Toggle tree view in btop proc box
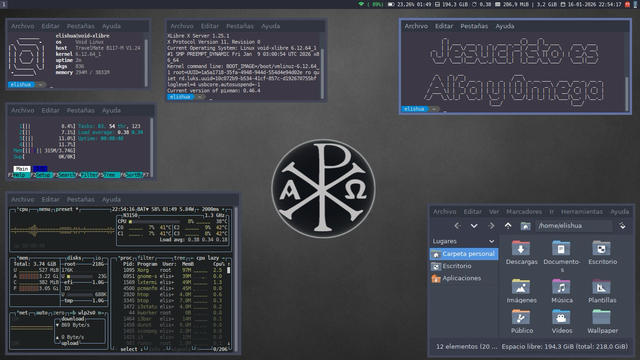The height and width of the screenshot is (360, 640). click(180, 258)
